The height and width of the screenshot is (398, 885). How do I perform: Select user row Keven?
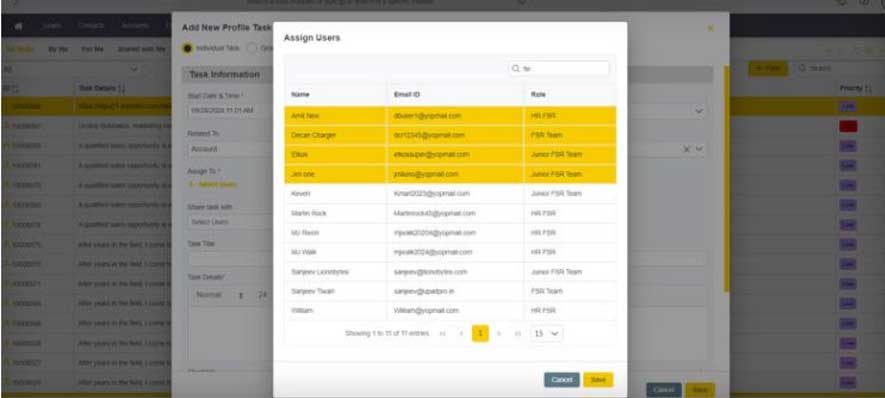[450, 194]
